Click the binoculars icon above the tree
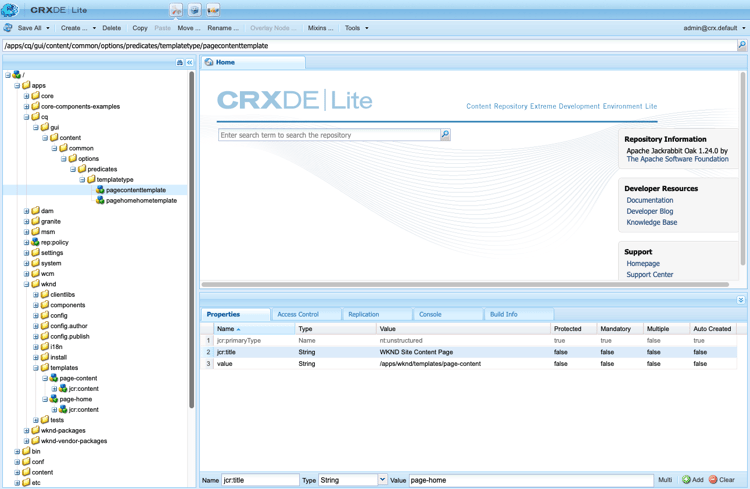The image size is (750, 489). pyautogui.click(x=180, y=62)
